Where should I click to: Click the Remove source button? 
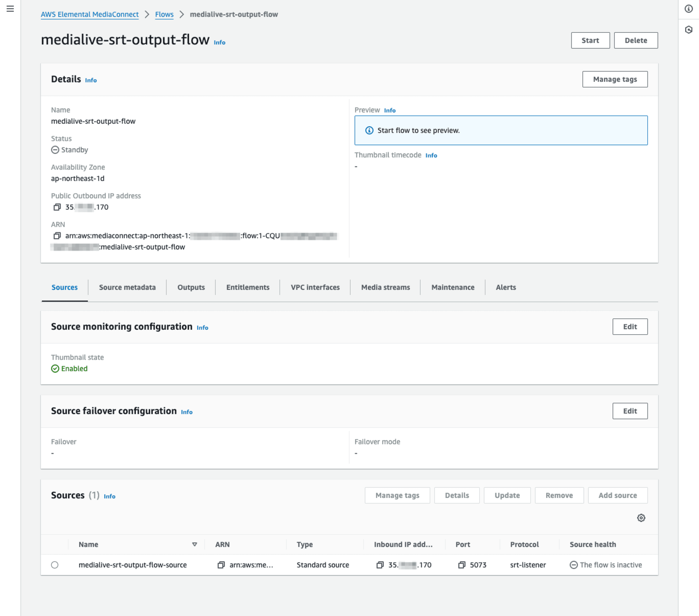559,495
